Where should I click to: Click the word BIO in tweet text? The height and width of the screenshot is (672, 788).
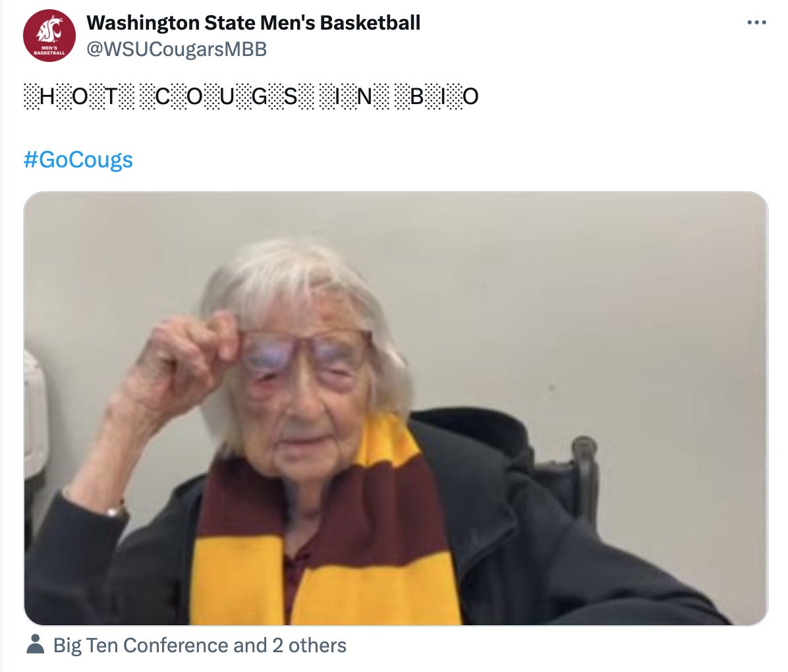(437, 96)
